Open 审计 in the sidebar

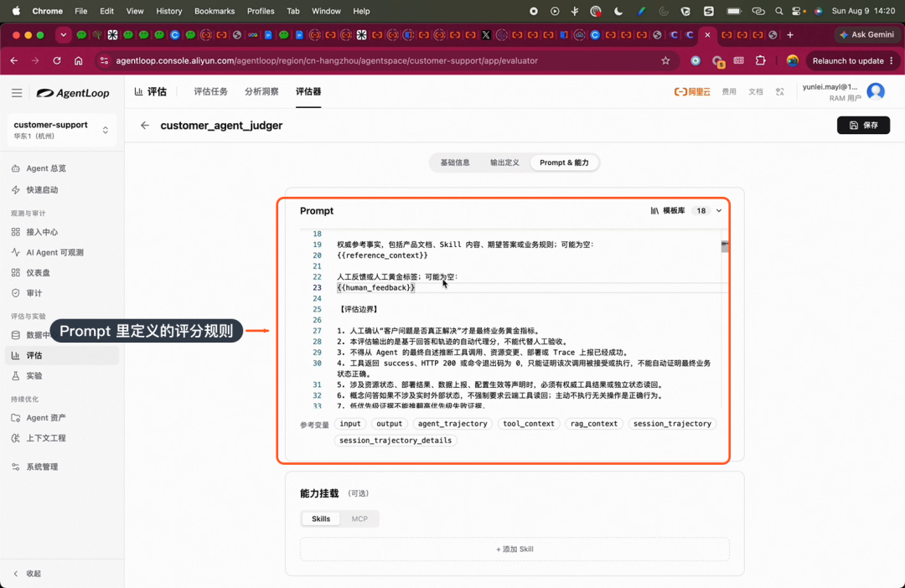pyautogui.click(x=34, y=293)
